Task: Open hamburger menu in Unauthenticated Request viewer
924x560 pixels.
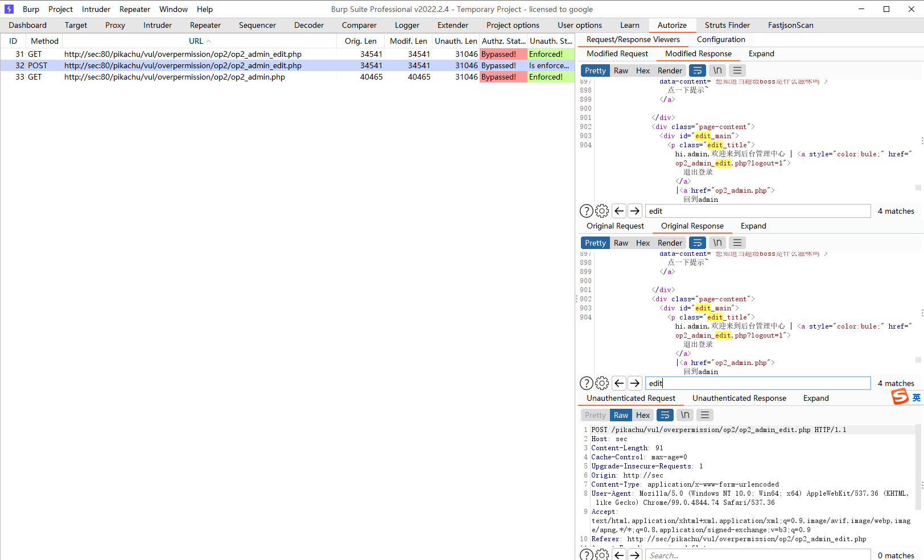Action: (705, 415)
